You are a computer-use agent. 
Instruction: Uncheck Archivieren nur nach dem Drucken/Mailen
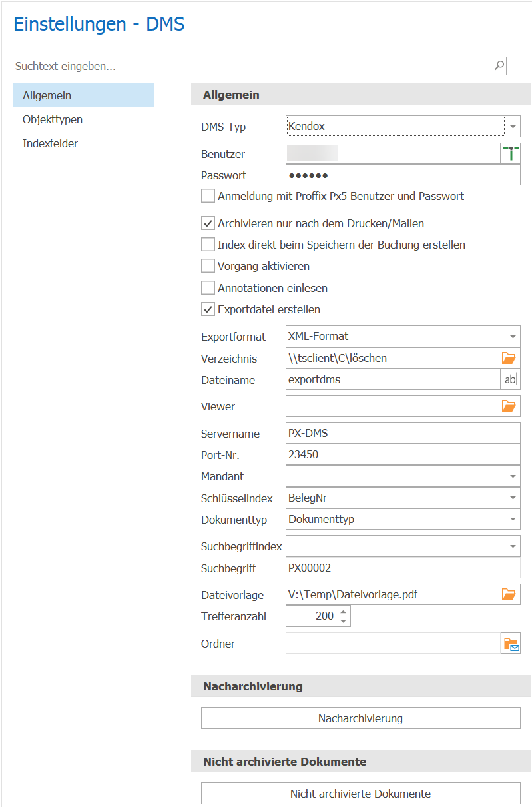pyautogui.click(x=208, y=223)
